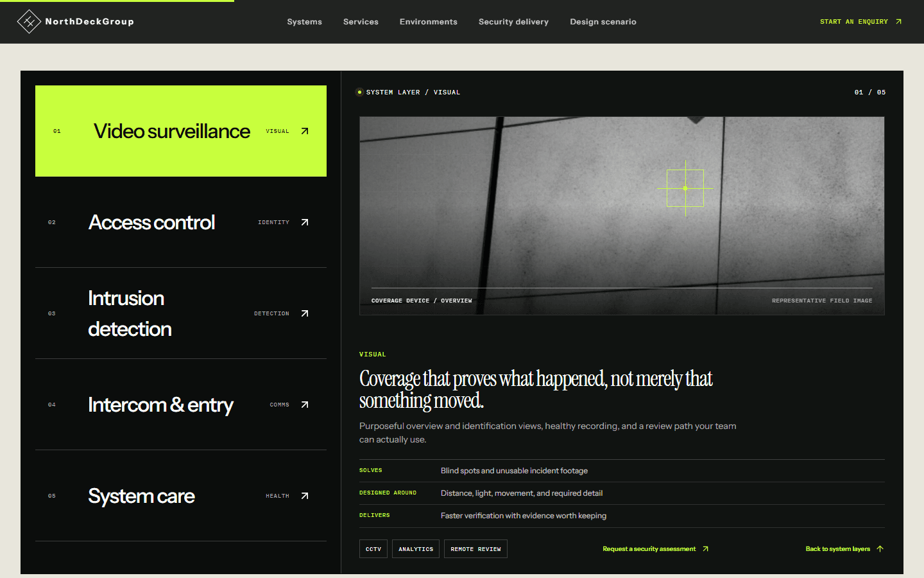Select the Video surveillance tab
The width and height of the screenshot is (924, 578).
point(181,131)
